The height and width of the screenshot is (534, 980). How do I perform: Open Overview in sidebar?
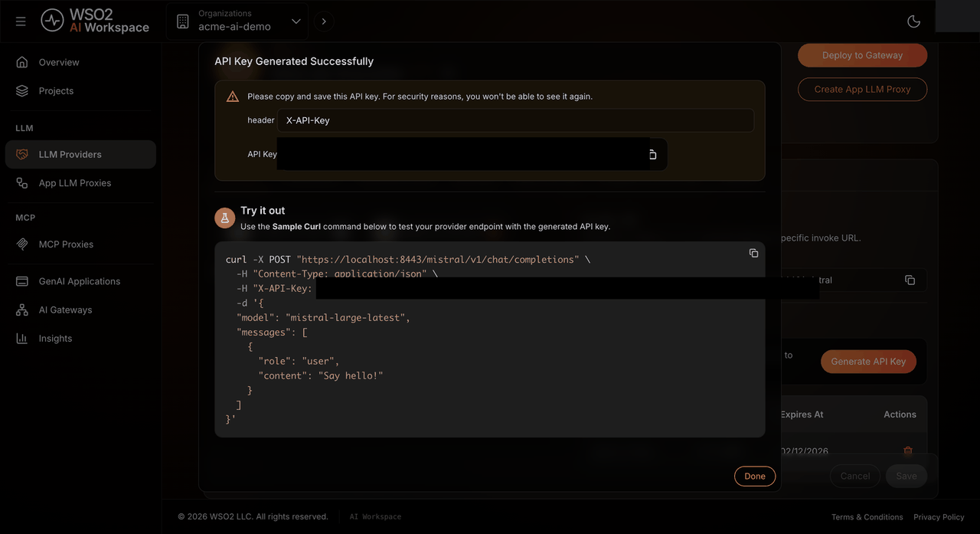click(x=80, y=62)
